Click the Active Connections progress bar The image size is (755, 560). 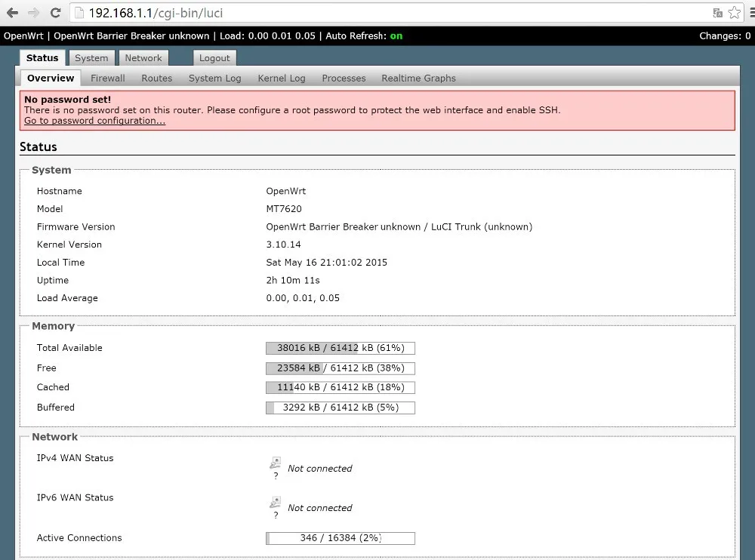click(341, 538)
